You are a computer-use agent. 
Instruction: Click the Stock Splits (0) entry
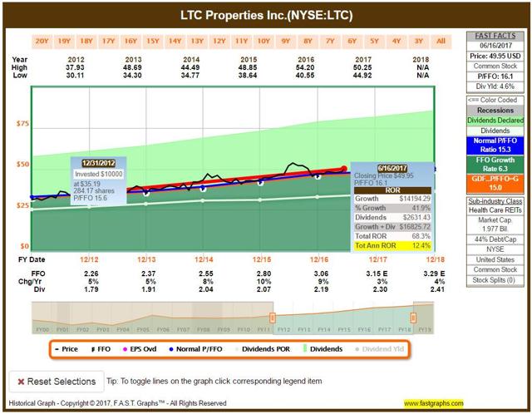(x=495, y=280)
